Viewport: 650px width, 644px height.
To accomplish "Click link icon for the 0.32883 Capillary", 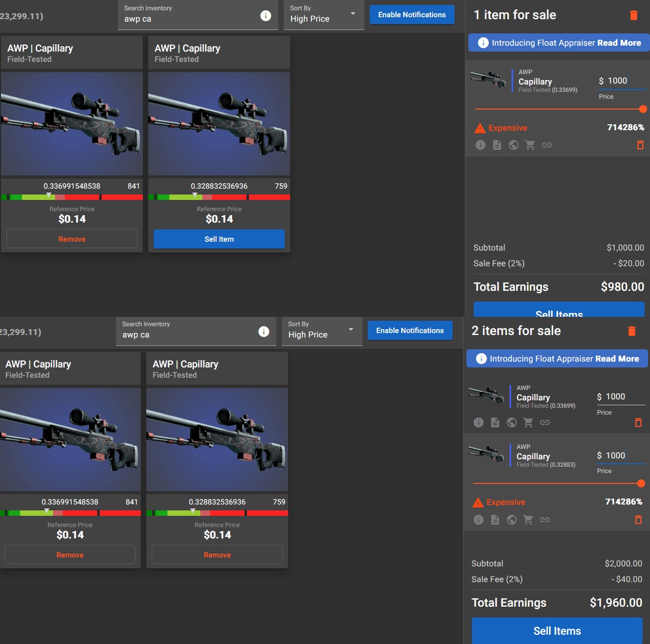I will pos(545,520).
